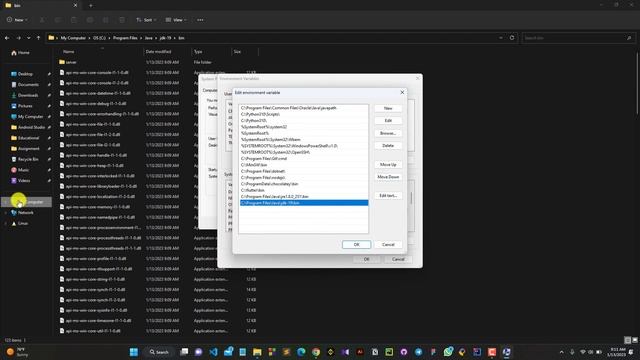Select the jre1.8.0 bin path entry
Viewport: 640px width, 360px height.
coord(304,196)
